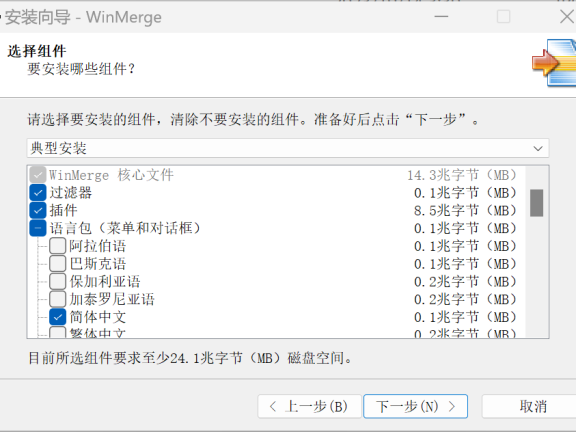Toggle the 过滤器 checkbox
Image resolution: width=576 pixels, height=432 pixels.
[x=37, y=192]
